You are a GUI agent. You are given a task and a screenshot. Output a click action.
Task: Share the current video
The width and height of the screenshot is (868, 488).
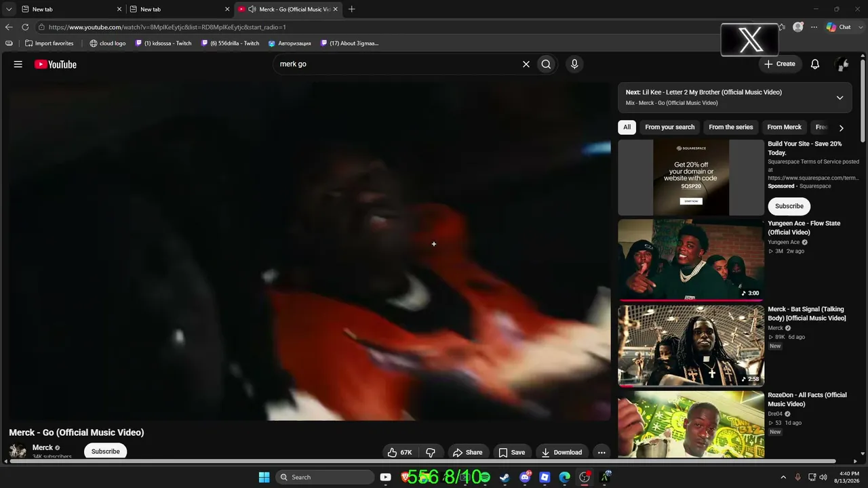coord(467,452)
